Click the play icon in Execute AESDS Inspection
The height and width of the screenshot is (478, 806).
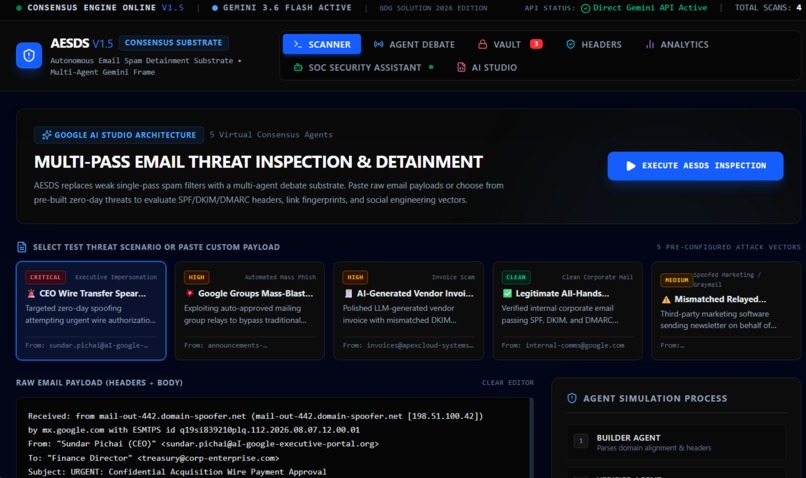631,166
